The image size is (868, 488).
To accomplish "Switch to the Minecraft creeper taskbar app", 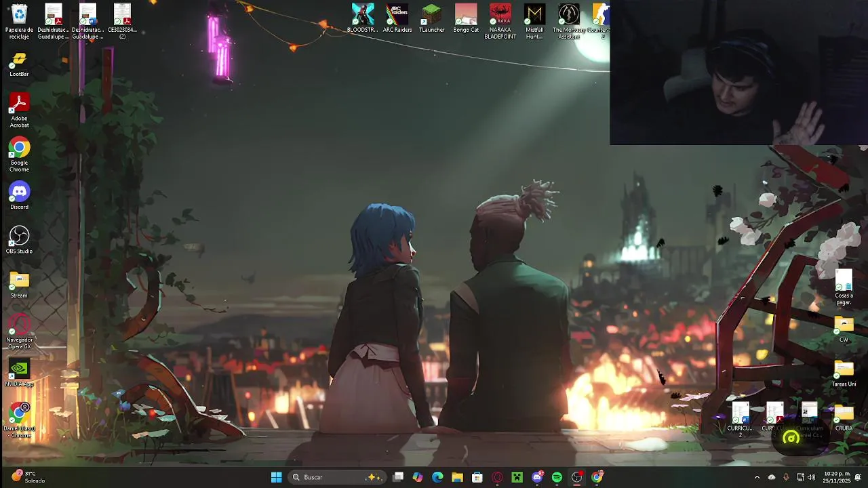I will click(517, 477).
